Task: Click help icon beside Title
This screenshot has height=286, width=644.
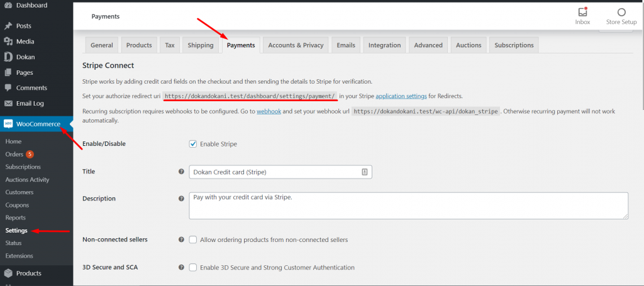Action: point(181,172)
